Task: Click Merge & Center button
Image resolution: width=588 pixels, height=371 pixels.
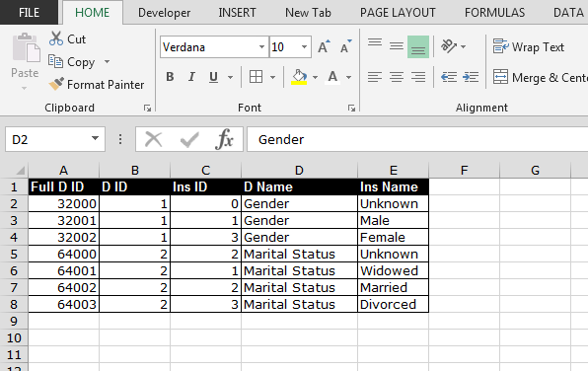Action: tap(540, 77)
